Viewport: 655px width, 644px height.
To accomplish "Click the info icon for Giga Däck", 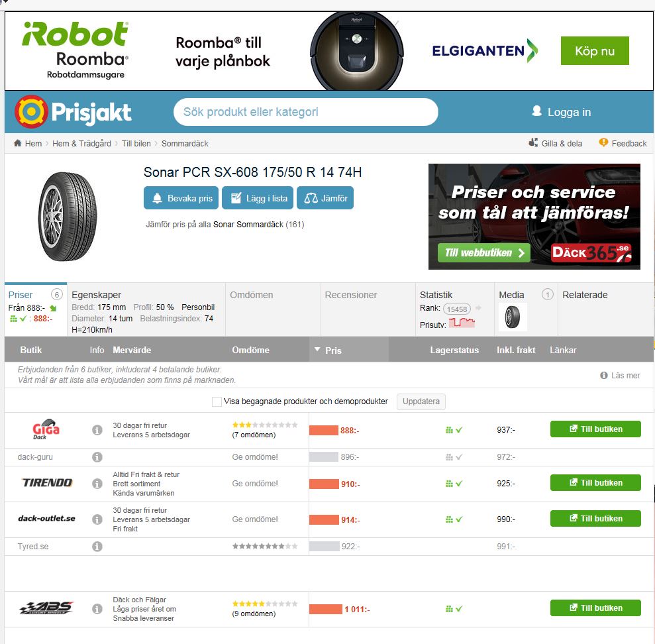I will tap(97, 429).
